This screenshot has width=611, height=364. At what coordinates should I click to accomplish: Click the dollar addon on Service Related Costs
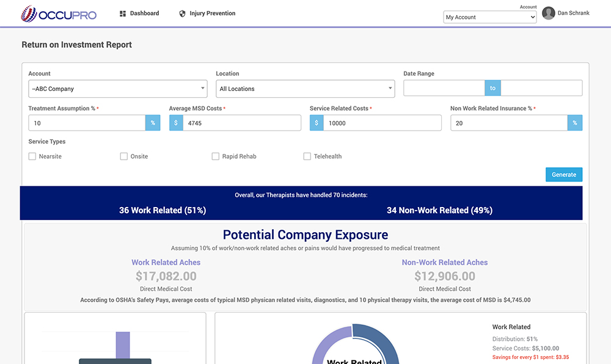point(316,123)
